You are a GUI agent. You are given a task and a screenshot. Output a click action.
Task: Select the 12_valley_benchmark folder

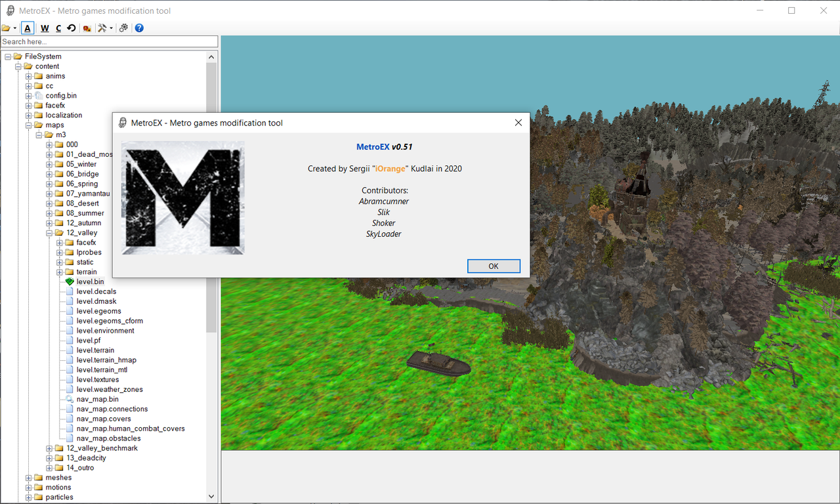[x=102, y=448]
